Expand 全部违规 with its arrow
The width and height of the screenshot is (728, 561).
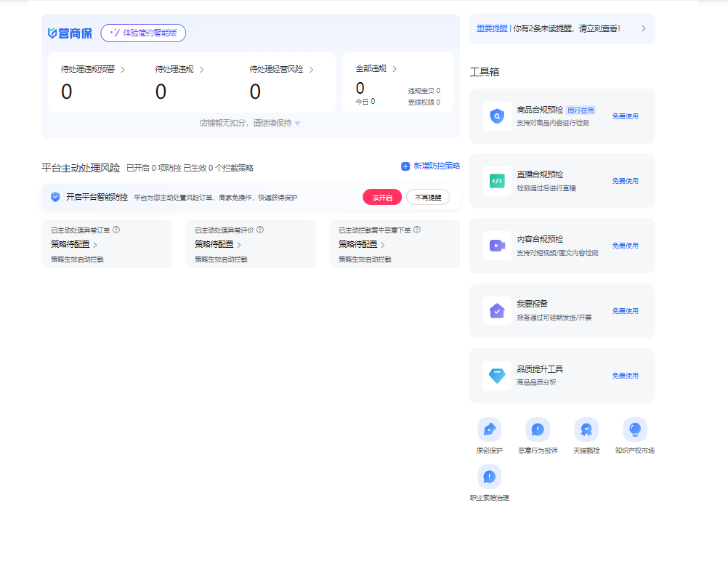(395, 69)
